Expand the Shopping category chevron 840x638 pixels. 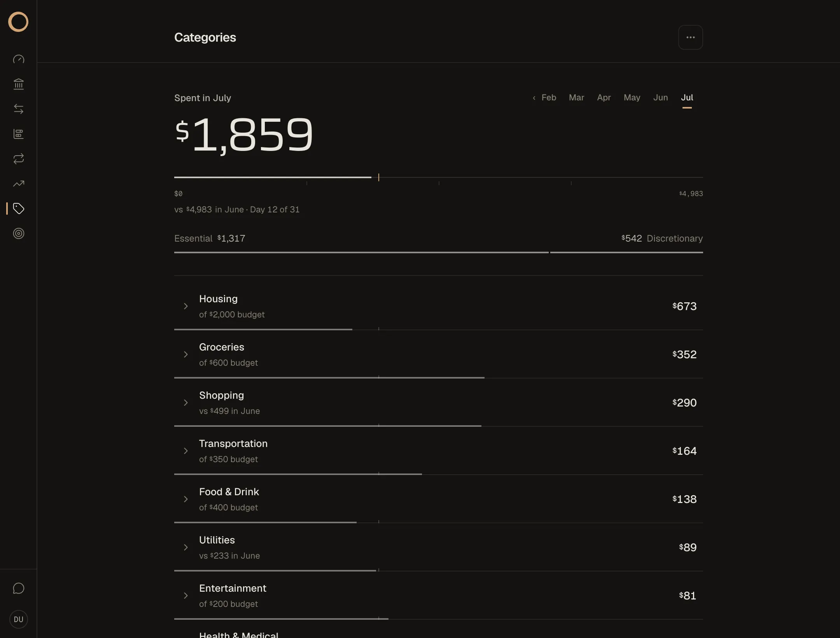[186, 403]
